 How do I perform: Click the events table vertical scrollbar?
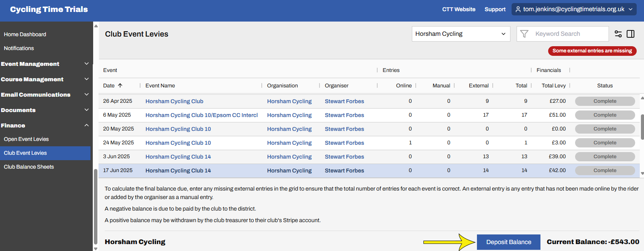coord(642,127)
